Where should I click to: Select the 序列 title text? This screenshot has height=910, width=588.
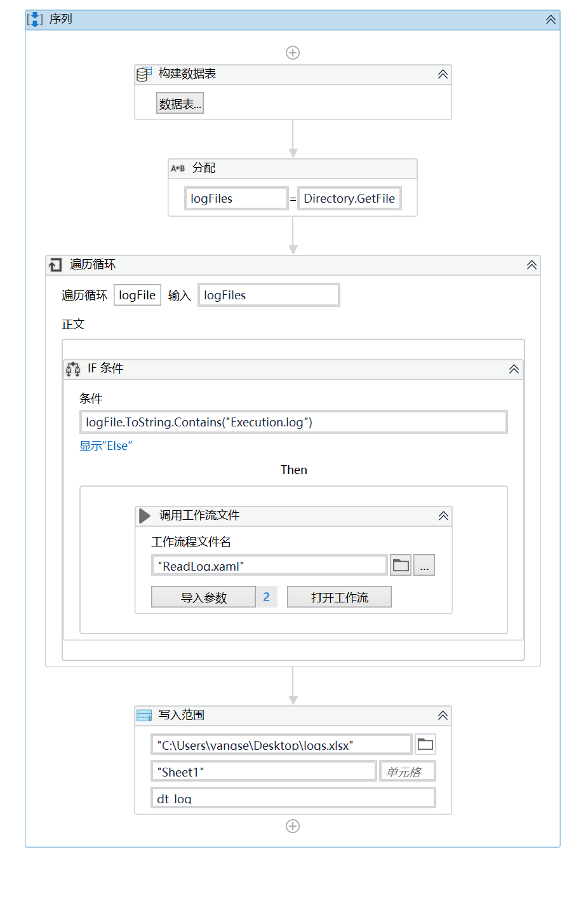click(61, 19)
